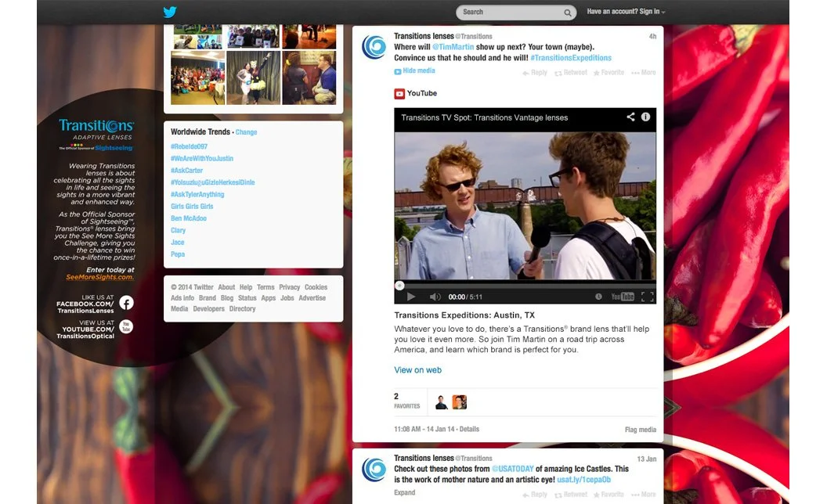
Task: Open the photo of man in blue shirt
Action: click(x=309, y=77)
